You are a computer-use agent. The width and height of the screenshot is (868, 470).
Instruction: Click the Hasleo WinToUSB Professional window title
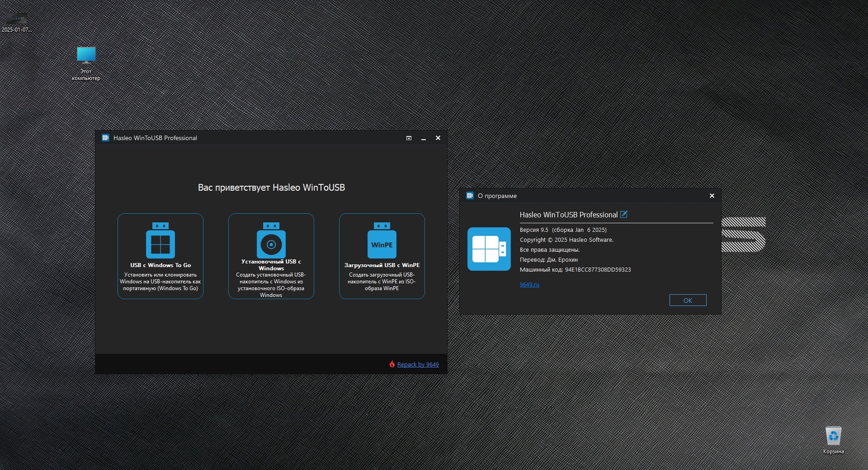tap(155, 138)
